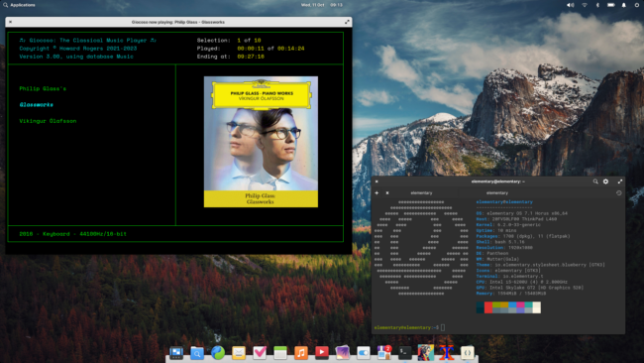644x363 pixels.
Task: Click the CPU line "Intel i5-6200U"
Action: 521,282
